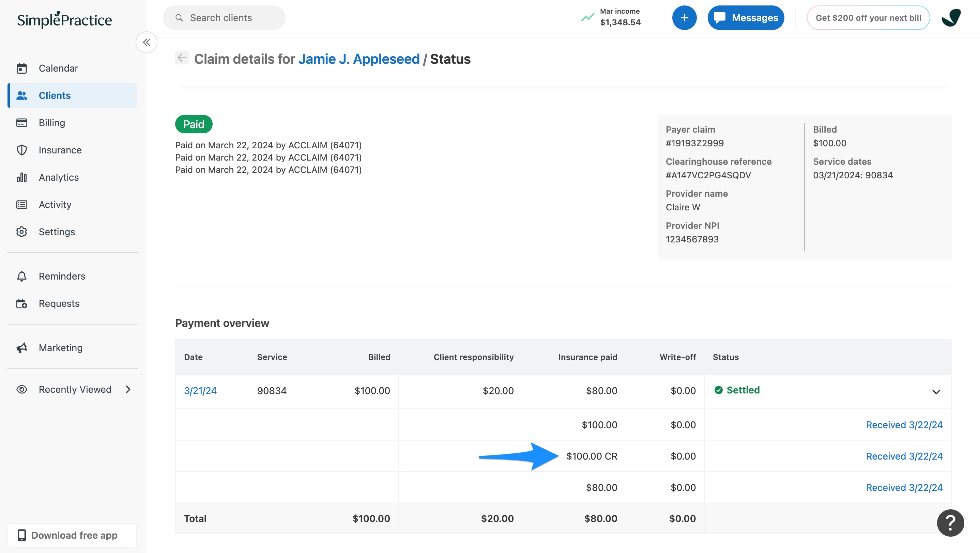Click the Client responsibility column header

tap(474, 357)
